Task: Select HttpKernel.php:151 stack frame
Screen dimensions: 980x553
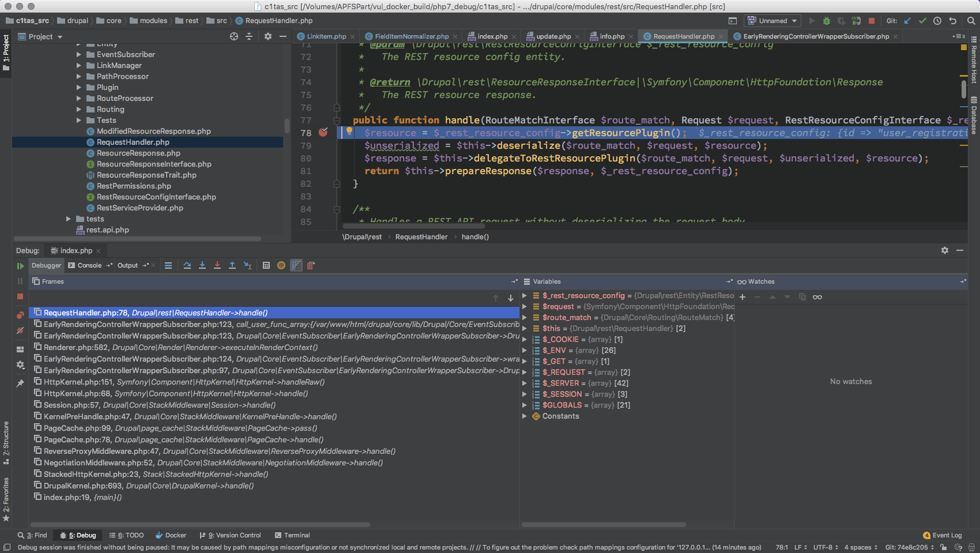Action: (x=78, y=382)
